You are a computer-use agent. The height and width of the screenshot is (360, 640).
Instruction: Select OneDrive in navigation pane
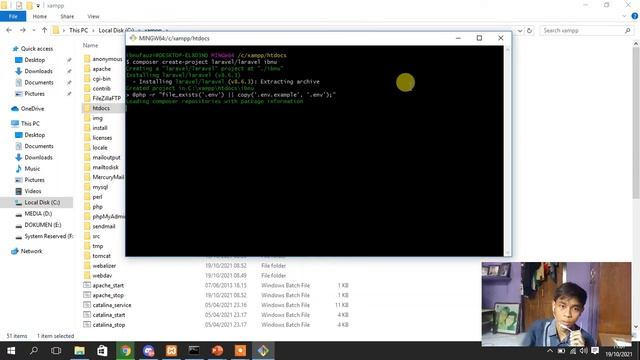pos(32,109)
